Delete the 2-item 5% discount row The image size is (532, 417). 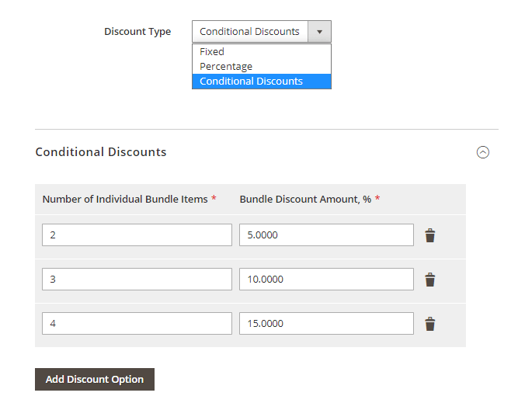click(x=429, y=235)
